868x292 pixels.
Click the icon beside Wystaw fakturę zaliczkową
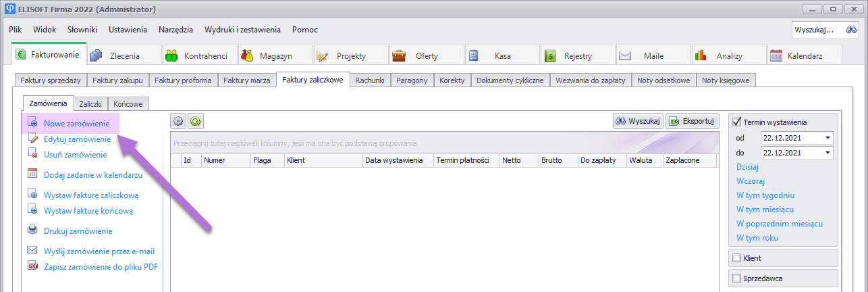pyautogui.click(x=33, y=195)
